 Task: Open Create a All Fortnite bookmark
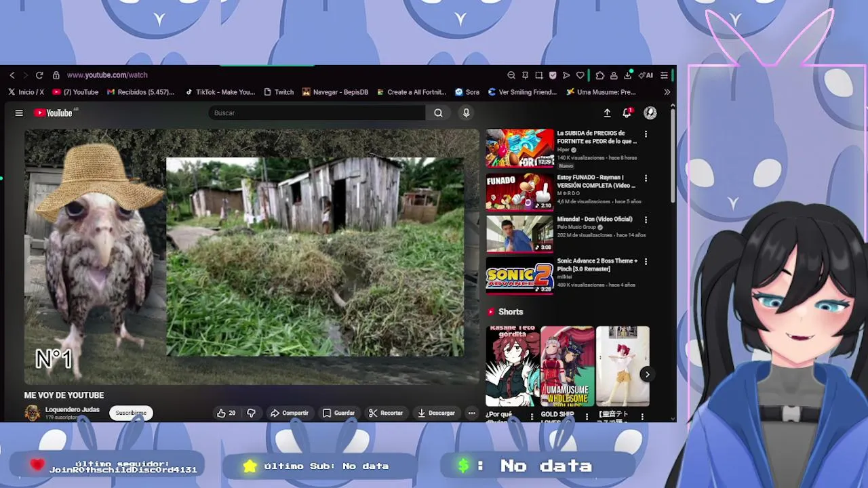(412, 92)
